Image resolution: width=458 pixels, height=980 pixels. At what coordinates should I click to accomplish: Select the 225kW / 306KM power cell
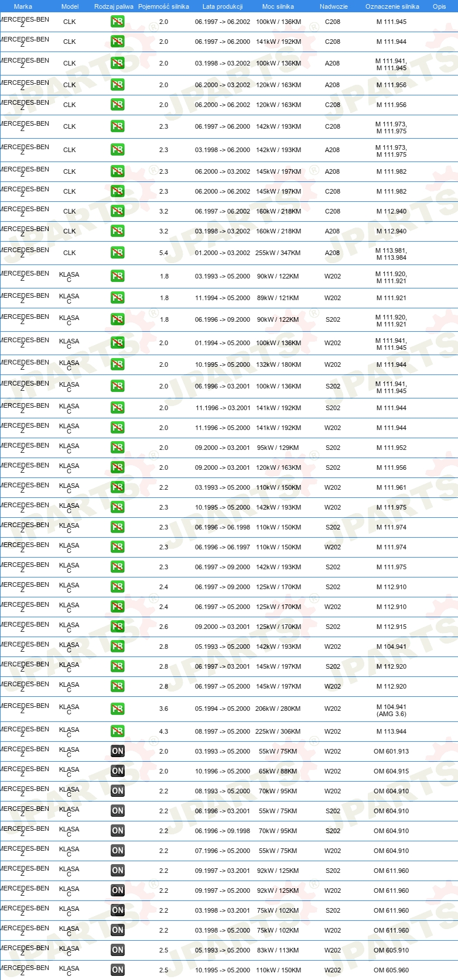coord(278,732)
